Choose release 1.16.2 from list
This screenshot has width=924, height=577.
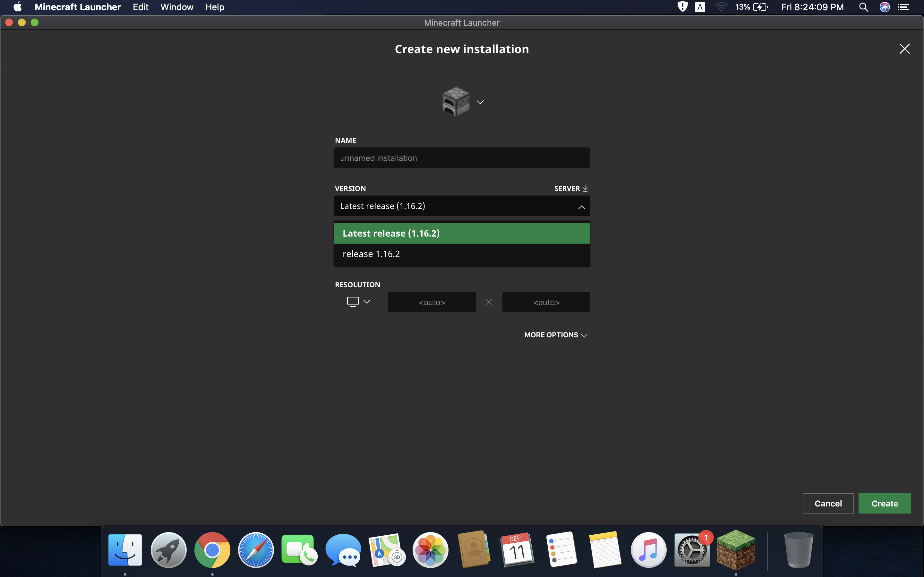[462, 254]
